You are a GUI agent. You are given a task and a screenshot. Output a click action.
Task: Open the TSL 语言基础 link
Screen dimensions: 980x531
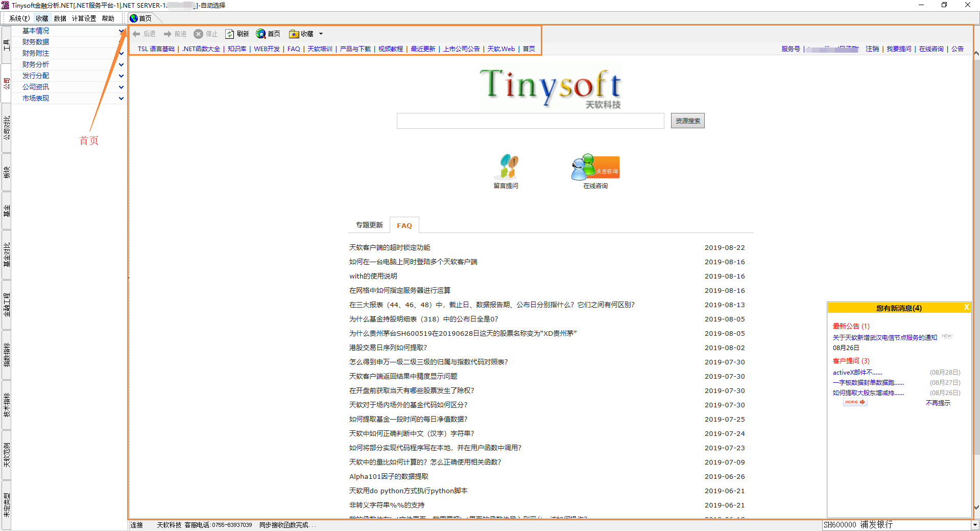click(156, 49)
